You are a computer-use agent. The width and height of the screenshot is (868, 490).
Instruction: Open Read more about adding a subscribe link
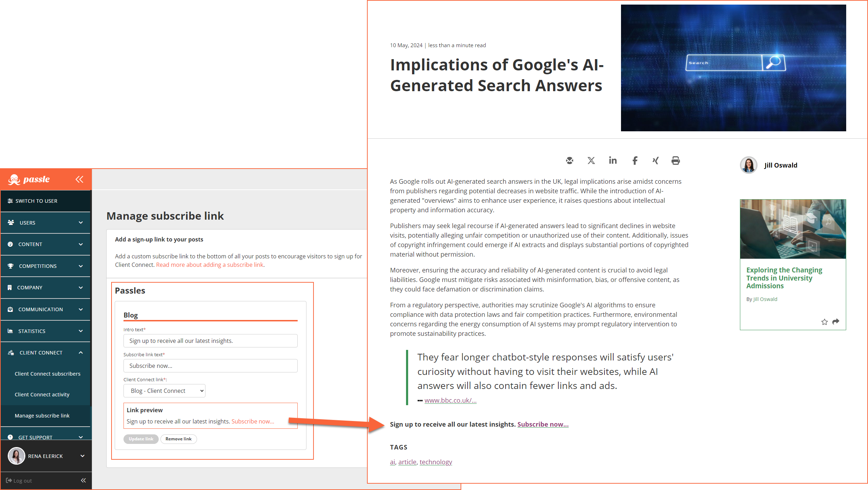click(x=210, y=265)
